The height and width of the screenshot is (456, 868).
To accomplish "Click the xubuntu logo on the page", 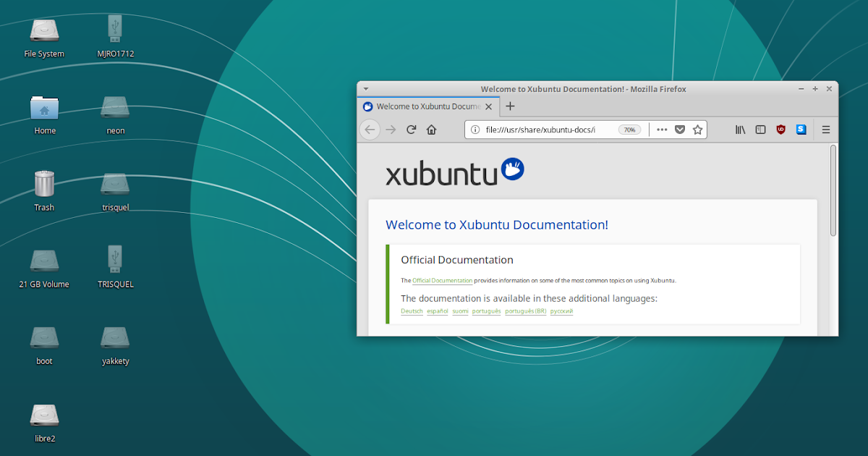I will click(x=455, y=172).
